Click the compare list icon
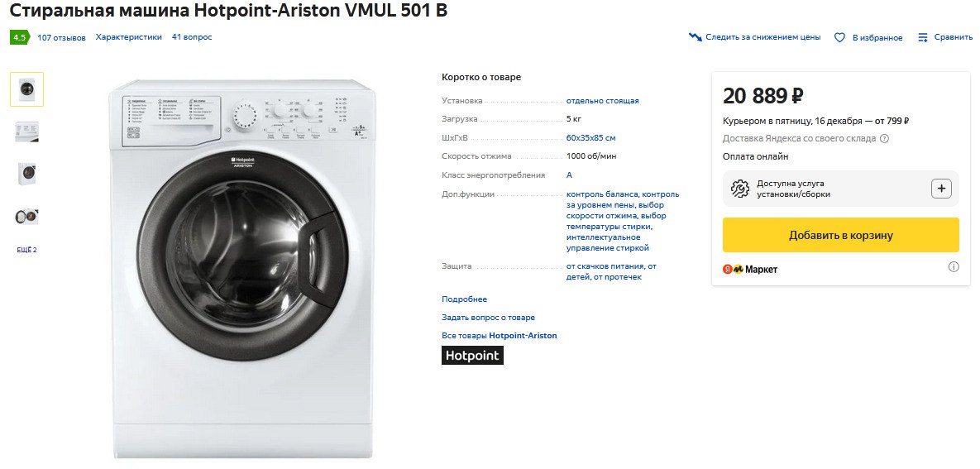This screenshot has width=980, height=469. 923,37
